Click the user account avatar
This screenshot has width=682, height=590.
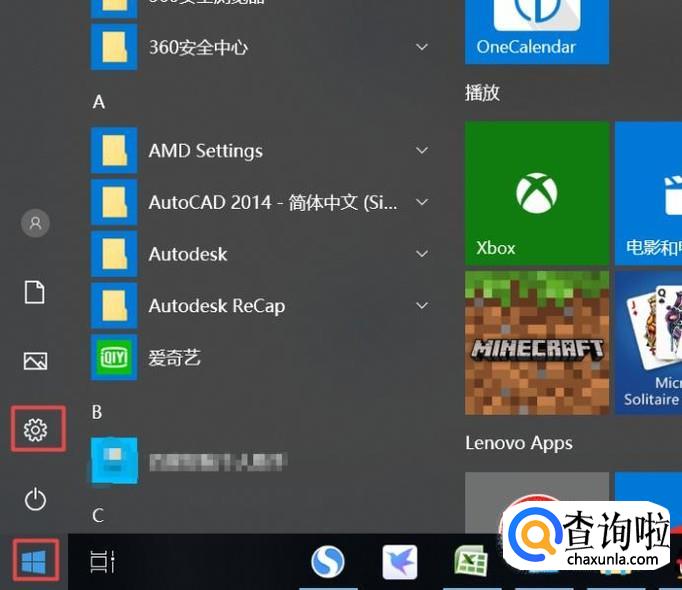click(36, 223)
